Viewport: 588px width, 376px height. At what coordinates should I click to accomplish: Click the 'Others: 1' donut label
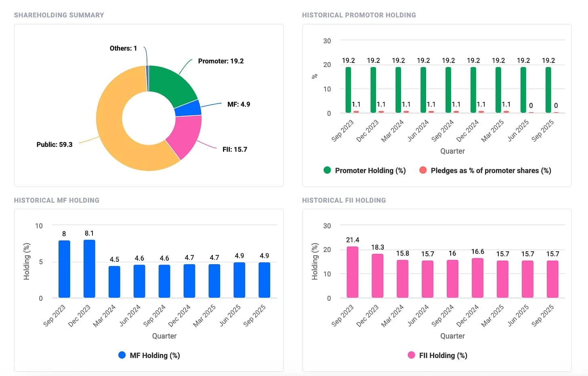click(123, 48)
